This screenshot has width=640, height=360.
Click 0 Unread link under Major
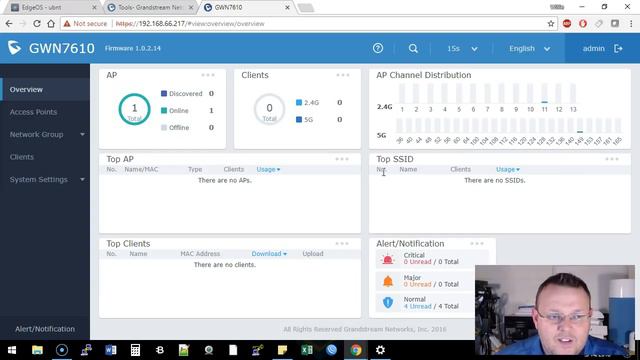pos(417,284)
